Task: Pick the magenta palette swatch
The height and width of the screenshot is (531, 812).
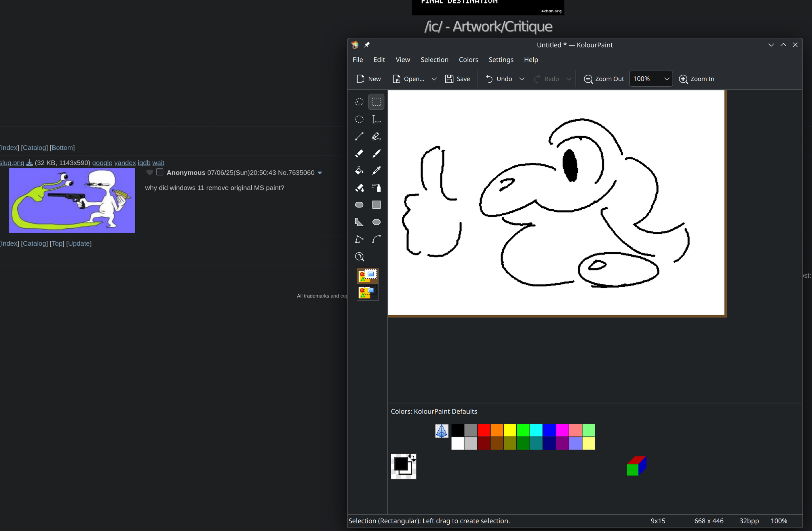Action: (x=562, y=430)
